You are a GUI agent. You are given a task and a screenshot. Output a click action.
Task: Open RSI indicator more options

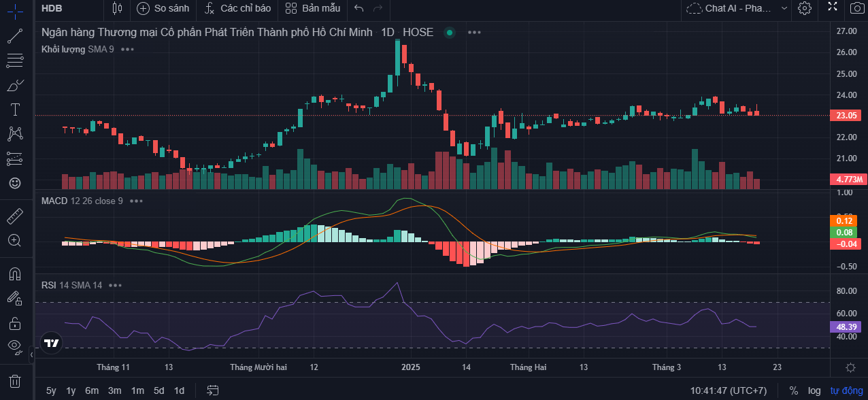[115, 285]
